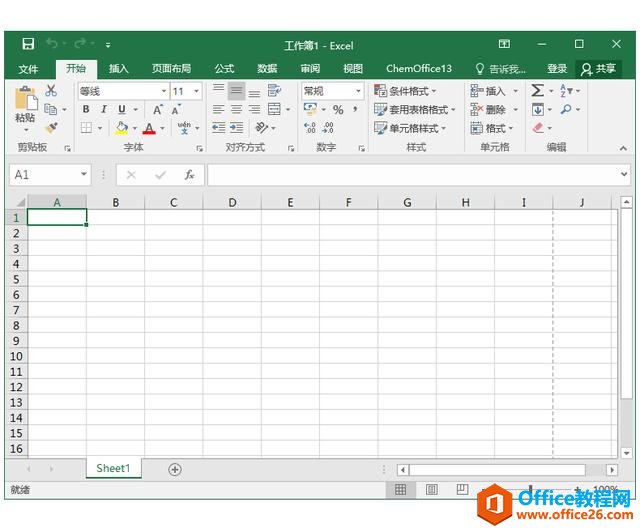The image size is (640, 532).
Task: Click the Fill down arrow icon
Action: coord(538,109)
